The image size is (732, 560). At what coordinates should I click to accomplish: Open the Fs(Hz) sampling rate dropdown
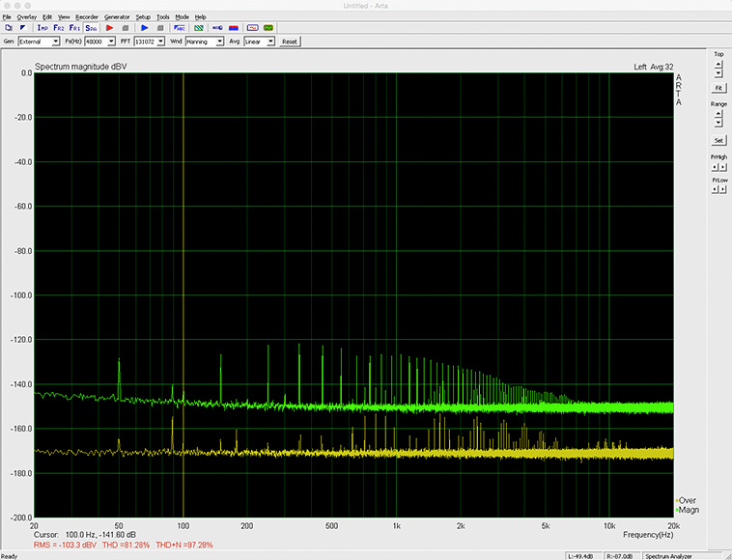coord(99,42)
